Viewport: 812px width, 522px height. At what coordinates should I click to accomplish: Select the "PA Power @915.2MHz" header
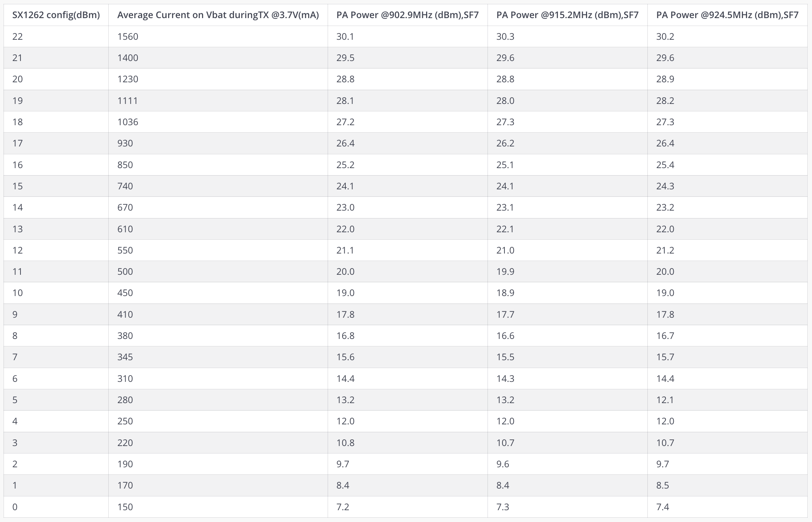[567, 15]
